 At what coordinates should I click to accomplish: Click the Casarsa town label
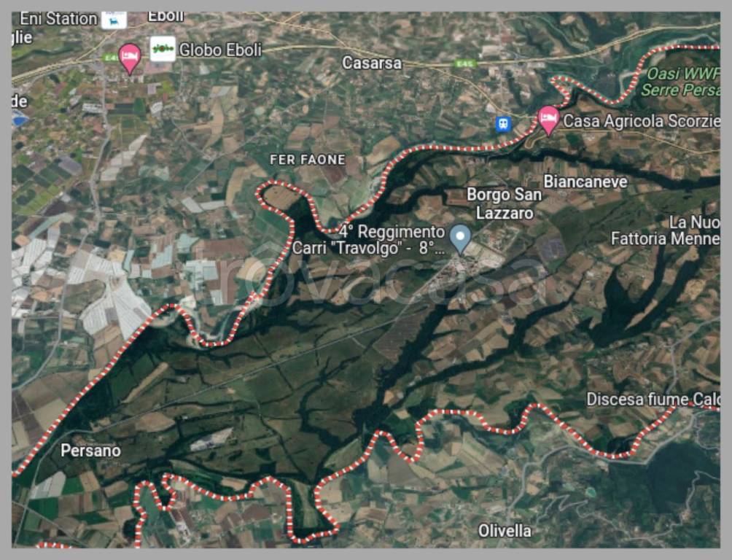(372, 63)
